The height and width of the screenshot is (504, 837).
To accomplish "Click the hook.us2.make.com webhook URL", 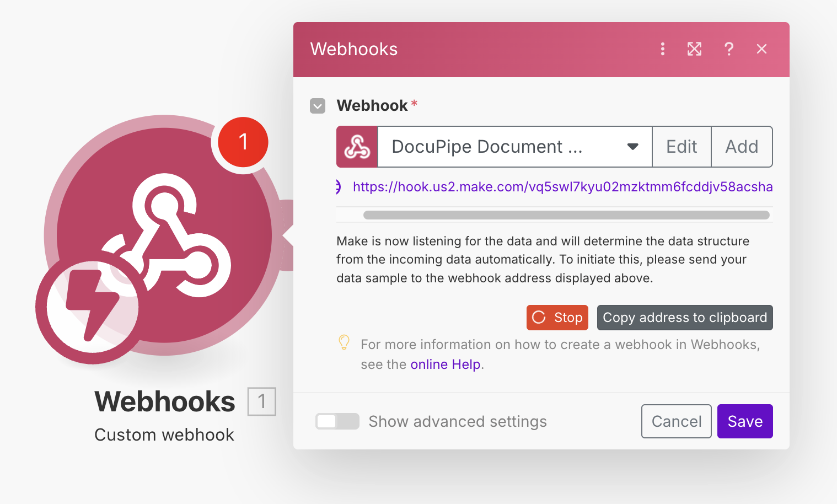I will 562,187.
